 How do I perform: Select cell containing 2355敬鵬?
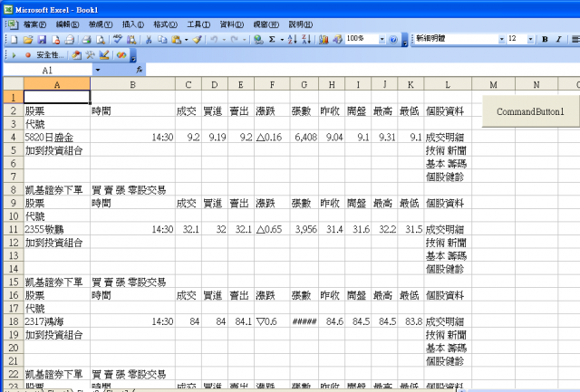coord(57,229)
